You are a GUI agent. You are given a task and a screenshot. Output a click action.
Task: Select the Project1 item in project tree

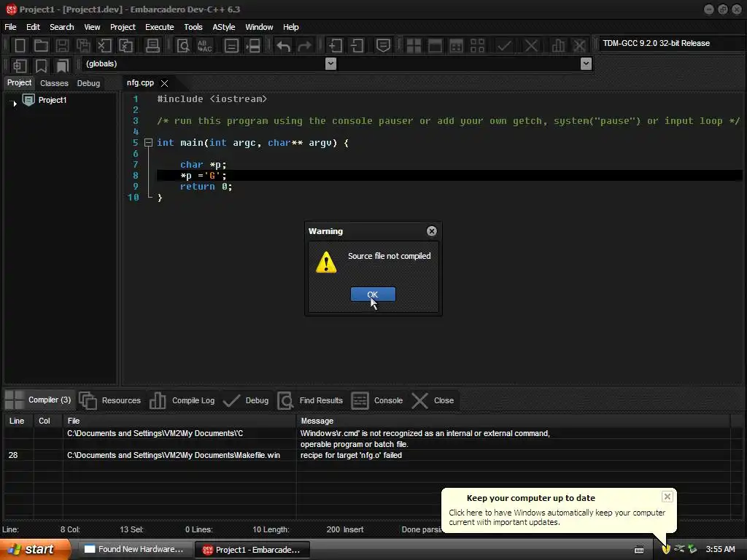53,100
